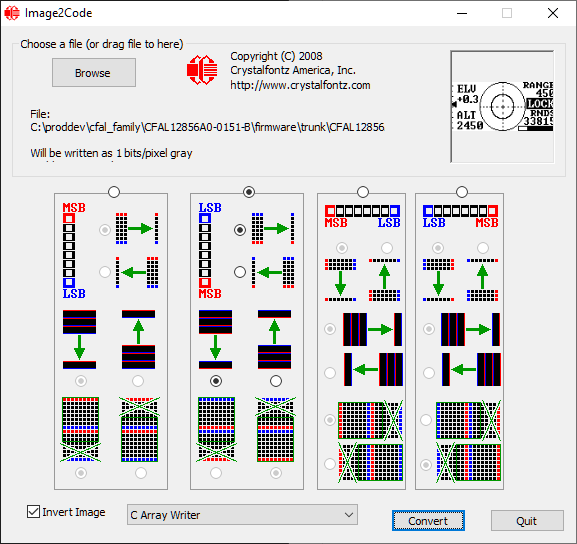Click downward band arrow diagram in MSB-top panel

coord(79,339)
